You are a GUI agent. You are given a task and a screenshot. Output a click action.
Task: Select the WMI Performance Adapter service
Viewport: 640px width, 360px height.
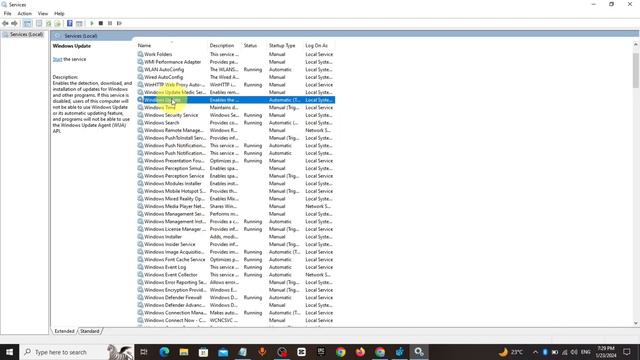236,62
